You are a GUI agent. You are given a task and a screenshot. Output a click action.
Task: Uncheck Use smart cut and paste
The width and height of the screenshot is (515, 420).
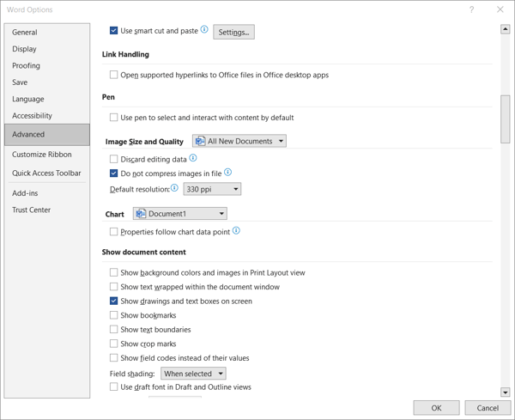[x=113, y=31]
